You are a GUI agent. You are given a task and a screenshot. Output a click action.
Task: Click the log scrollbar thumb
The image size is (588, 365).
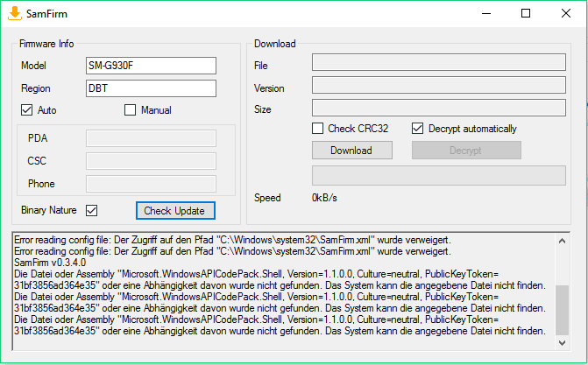(x=562, y=310)
